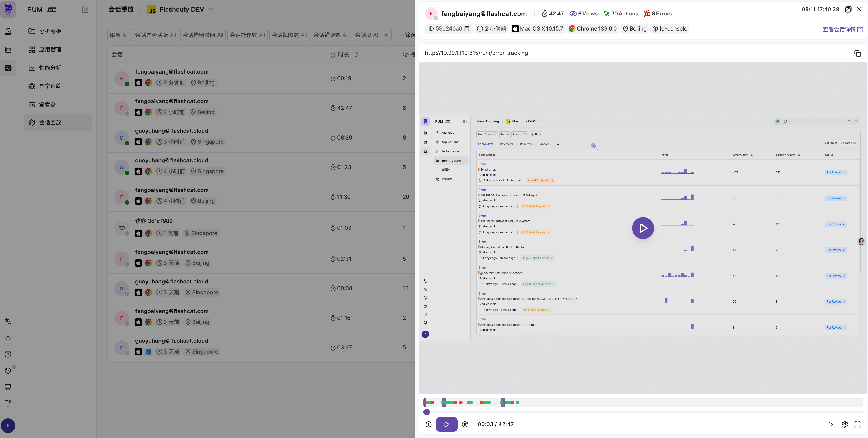Screen dimensions: 868x438
Task: Skip the replay forward
Action: [x=465, y=424]
